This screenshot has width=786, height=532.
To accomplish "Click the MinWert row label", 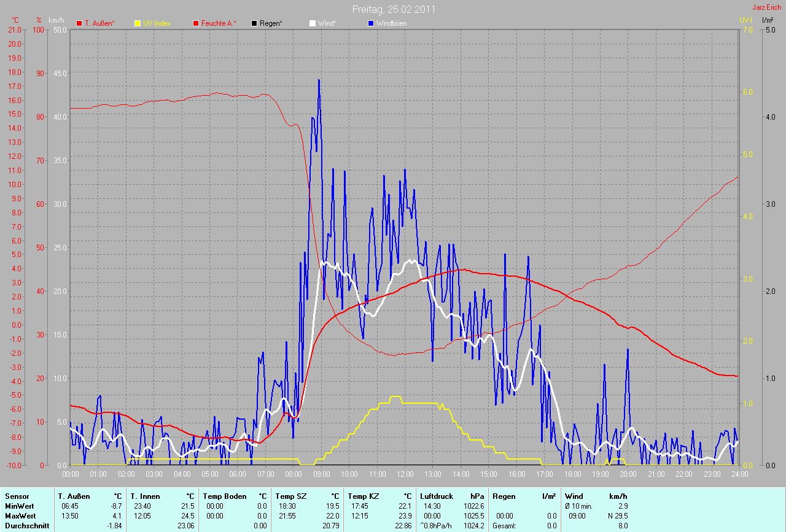I will click(20, 506).
